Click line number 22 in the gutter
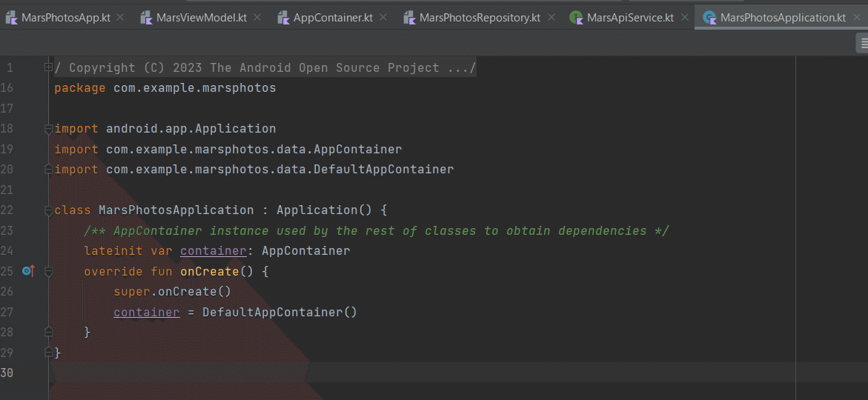Screen dimensions: 868x400 7,210
